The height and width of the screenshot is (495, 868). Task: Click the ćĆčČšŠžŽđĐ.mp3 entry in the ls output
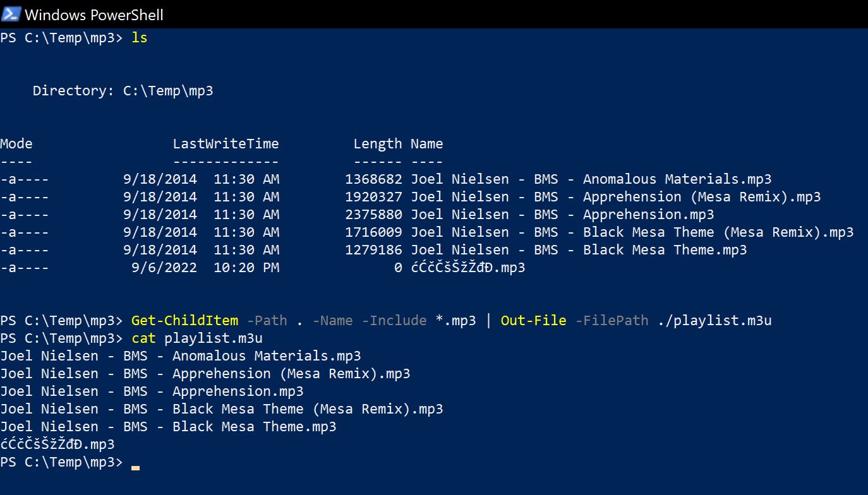pyautogui.click(x=468, y=268)
